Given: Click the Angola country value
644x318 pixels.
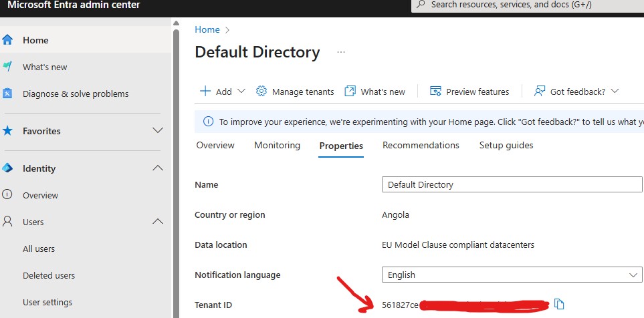Looking at the screenshot, I should [395, 214].
